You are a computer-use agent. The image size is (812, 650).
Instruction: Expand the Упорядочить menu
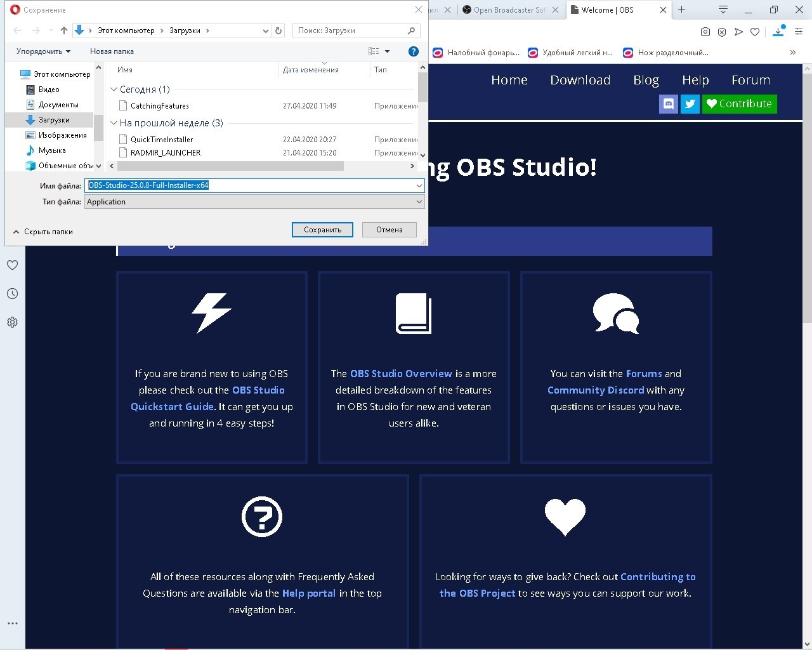point(43,51)
